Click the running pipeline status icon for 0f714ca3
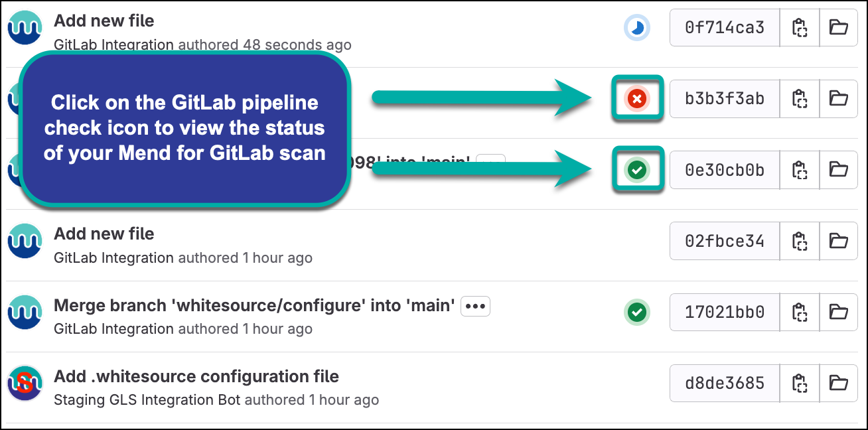 point(636,28)
